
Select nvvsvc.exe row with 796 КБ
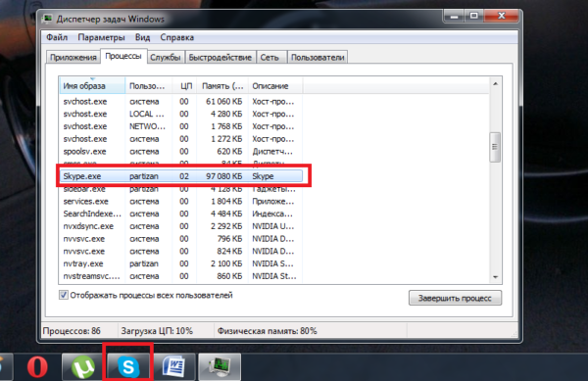[x=181, y=239]
